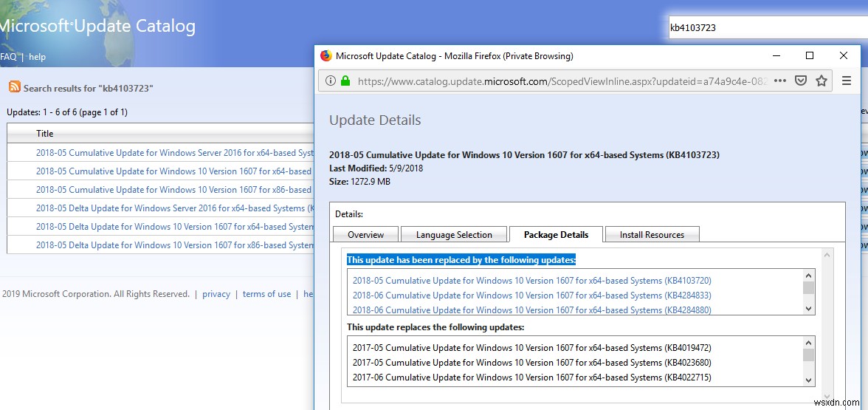
Task: Click the RSS feed icon beside Search results
Action: click(15, 87)
